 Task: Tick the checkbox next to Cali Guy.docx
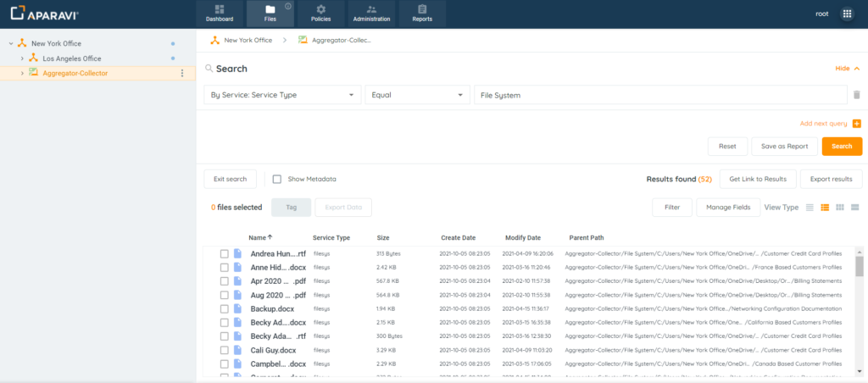225,350
